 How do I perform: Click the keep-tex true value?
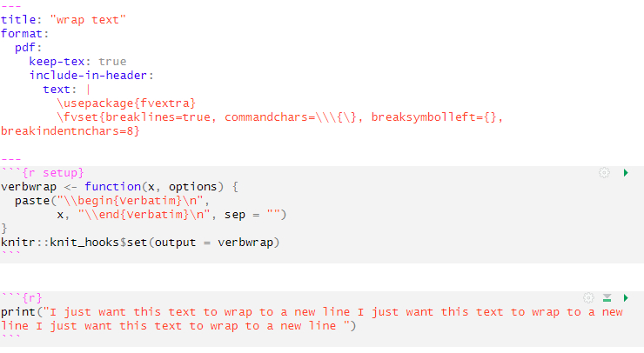click(111, 61)
